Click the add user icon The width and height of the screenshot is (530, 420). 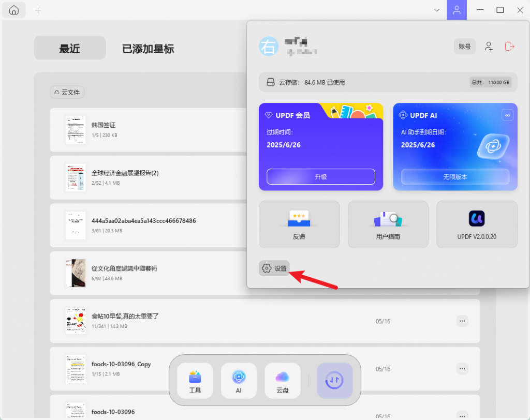[x=489, y=47]
